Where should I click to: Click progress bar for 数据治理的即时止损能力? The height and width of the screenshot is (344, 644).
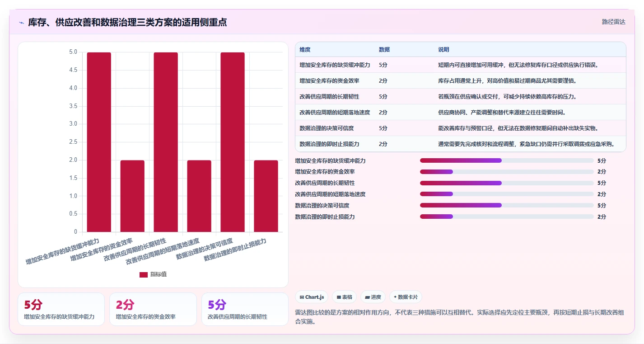pyautogui.click(x=507, y=217)
